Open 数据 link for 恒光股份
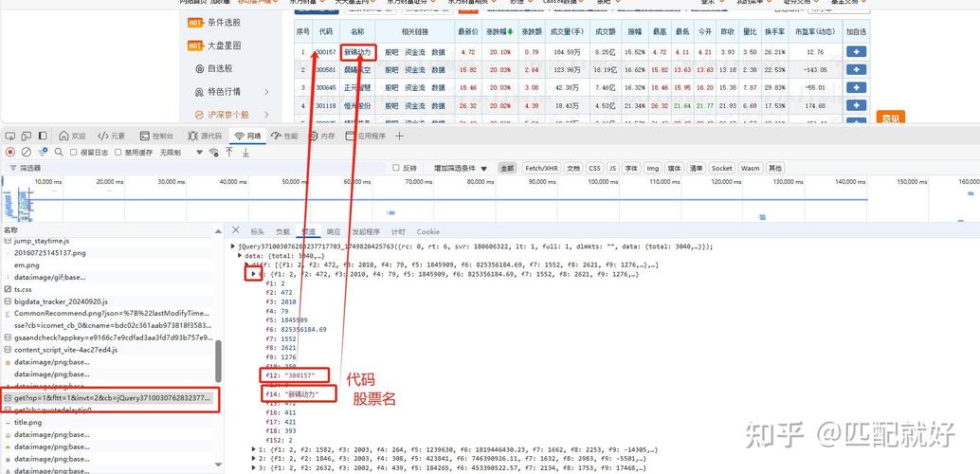Screen dimensions: 980x474 click(x=439, y=105)
